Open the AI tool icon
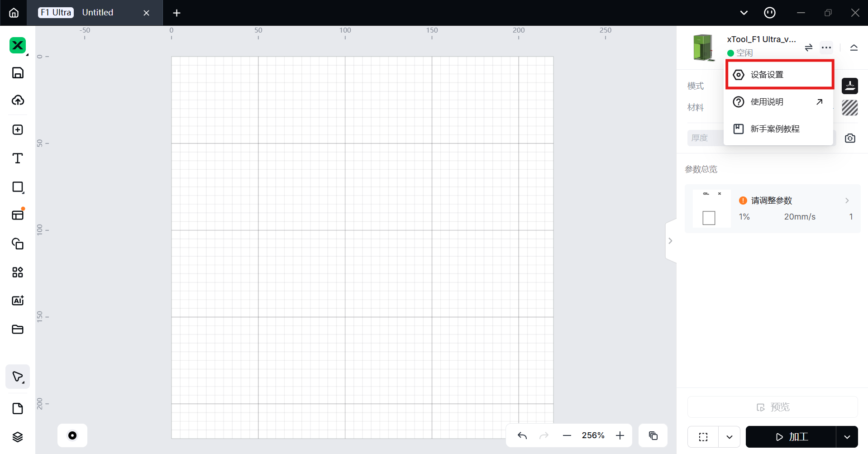 18,301
